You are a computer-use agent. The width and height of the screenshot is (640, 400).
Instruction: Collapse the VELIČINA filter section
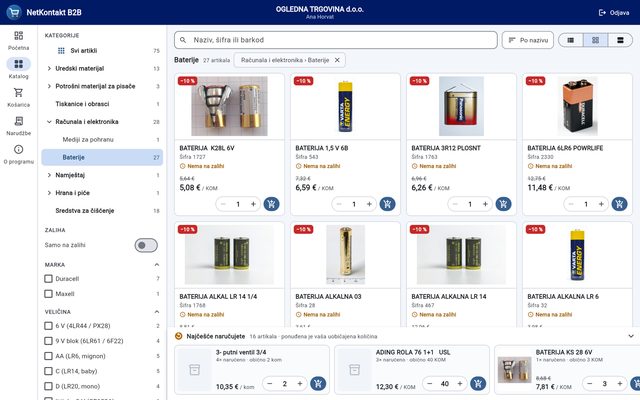tap(157, 312)
